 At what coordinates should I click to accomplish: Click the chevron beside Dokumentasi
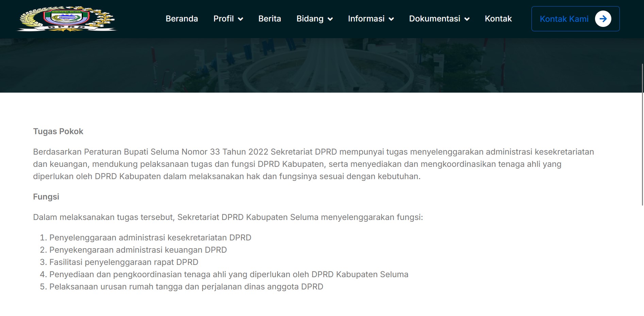tap(467, 19)
